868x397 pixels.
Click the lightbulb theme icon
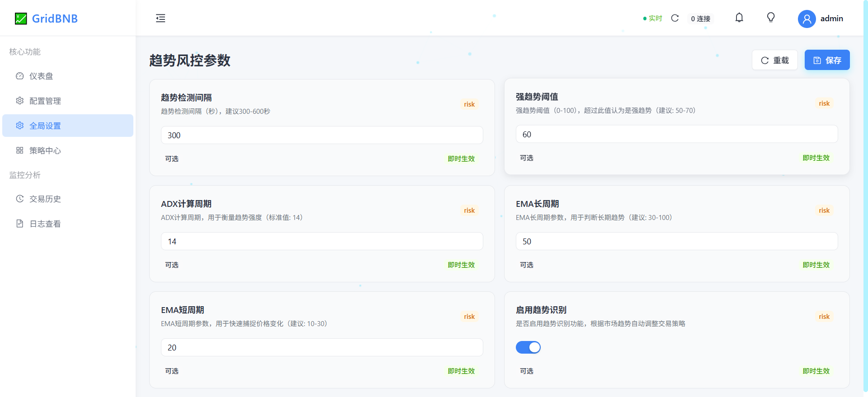coord(771,18)
